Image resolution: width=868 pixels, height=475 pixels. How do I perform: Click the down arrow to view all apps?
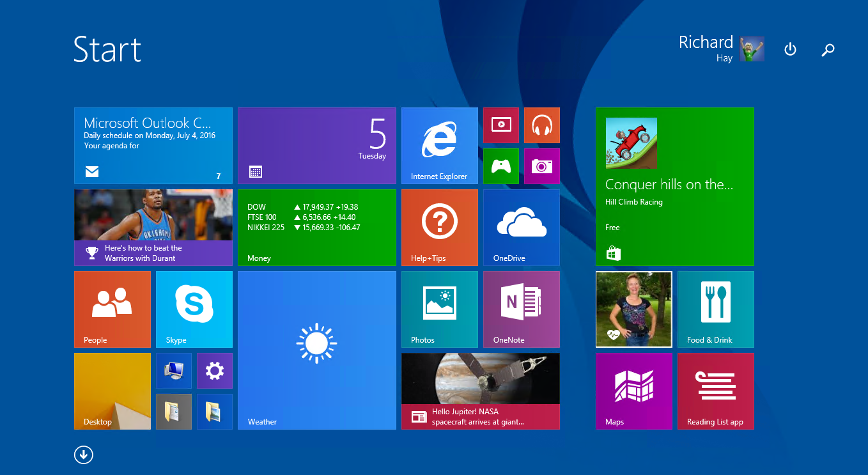coord(83,455)
